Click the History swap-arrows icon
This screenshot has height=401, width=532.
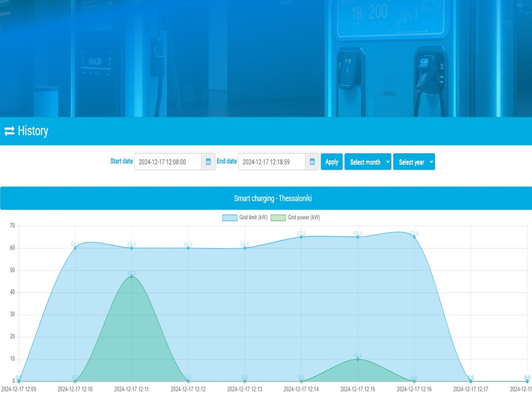click(x=9, y=131)
